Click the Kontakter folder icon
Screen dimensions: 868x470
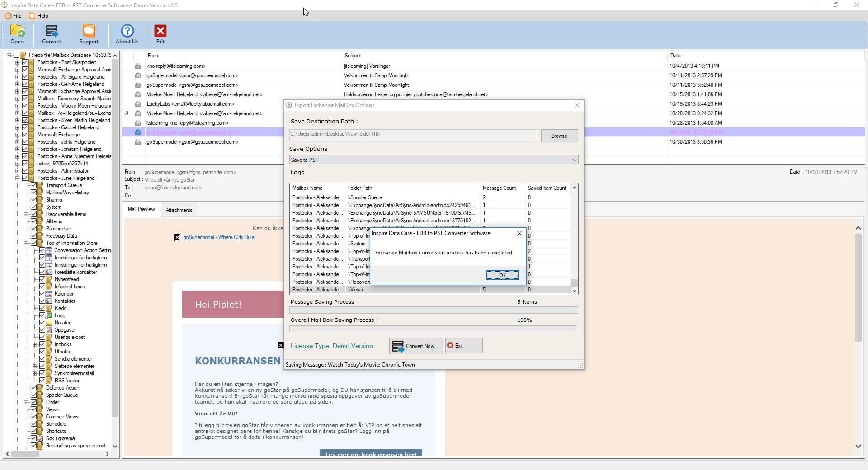(x=49, y=301)
